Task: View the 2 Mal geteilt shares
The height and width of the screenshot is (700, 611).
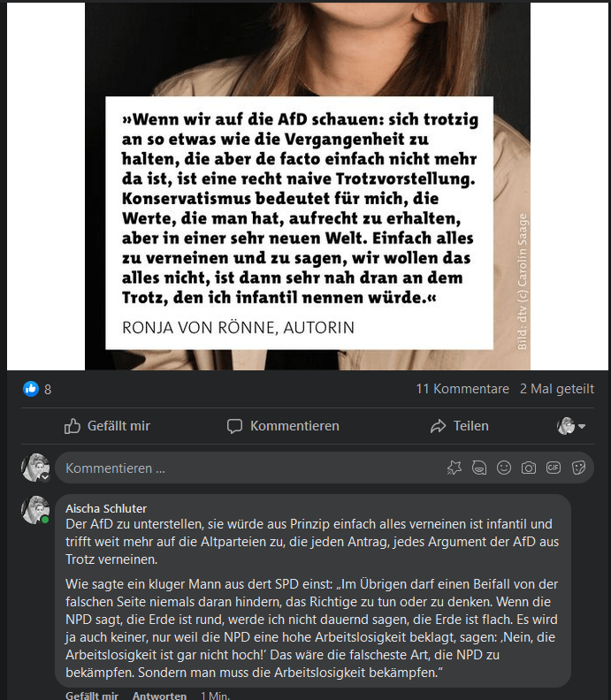Action: click(557, 389)
